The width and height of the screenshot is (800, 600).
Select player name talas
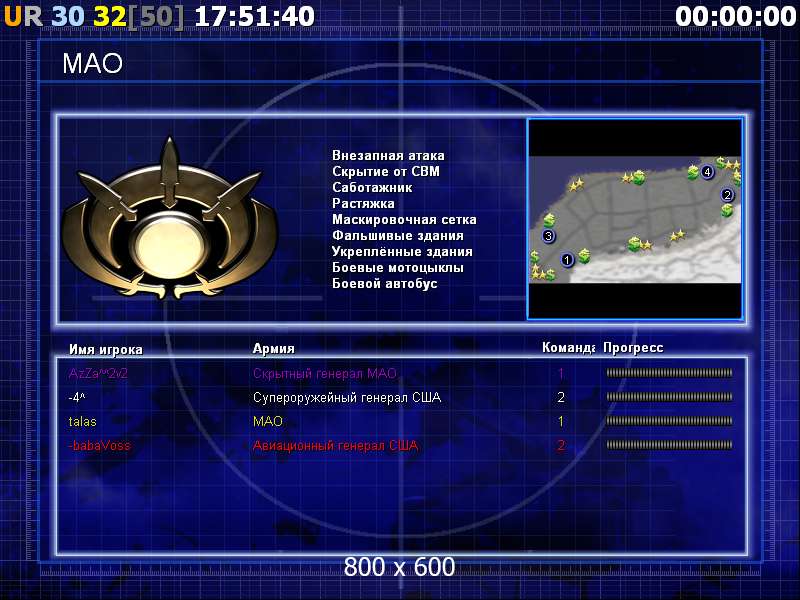coord(82,421)
